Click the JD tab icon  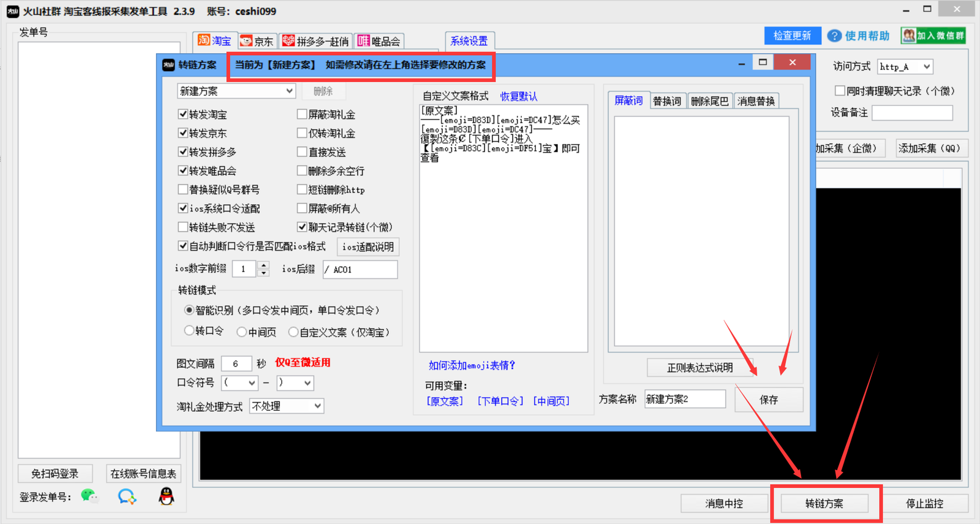[246, 41]
